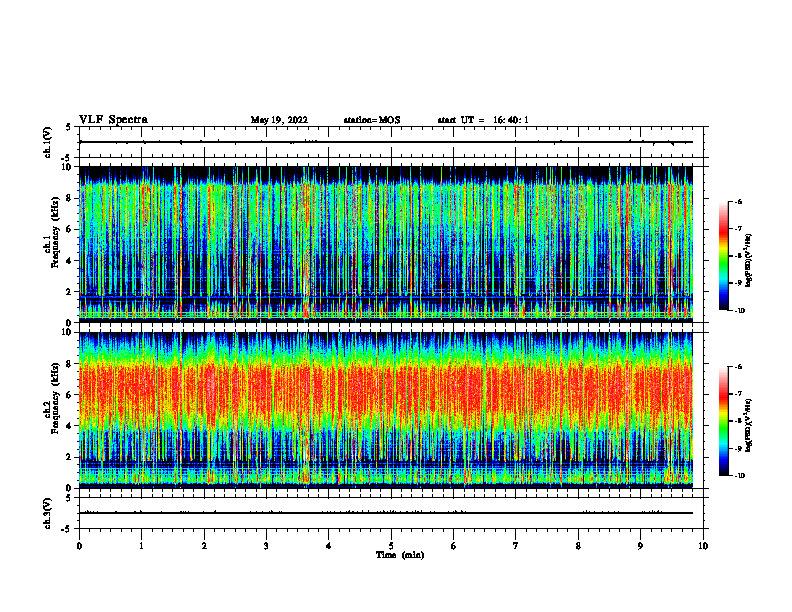Click the ch.2 colorbar's log(PSD) label
The height and width of the screenshot is (612, 792).
(x=748, y=426)
